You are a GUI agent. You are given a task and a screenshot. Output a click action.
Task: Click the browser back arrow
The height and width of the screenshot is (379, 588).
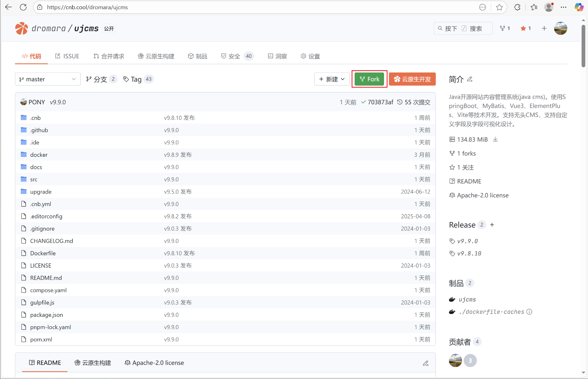(8, 7)
